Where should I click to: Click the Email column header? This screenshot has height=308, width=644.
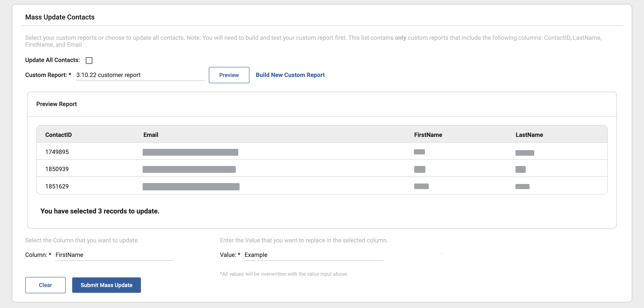pos(151,135)
